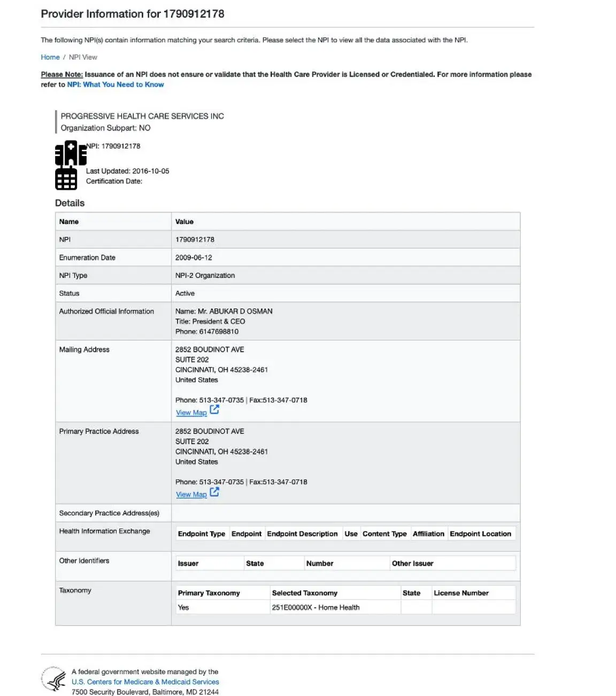
Task: Click the Provider Information page heading
Action: click(133, 14)
